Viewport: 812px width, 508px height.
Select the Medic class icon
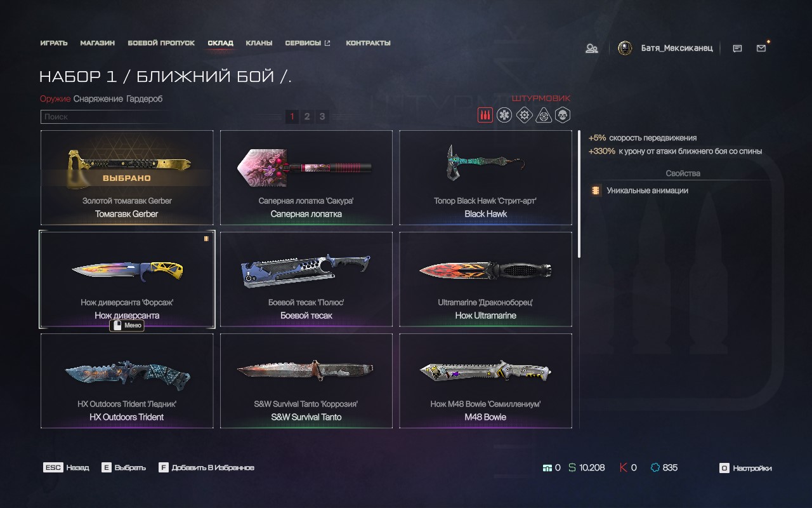tap(504, 115)
